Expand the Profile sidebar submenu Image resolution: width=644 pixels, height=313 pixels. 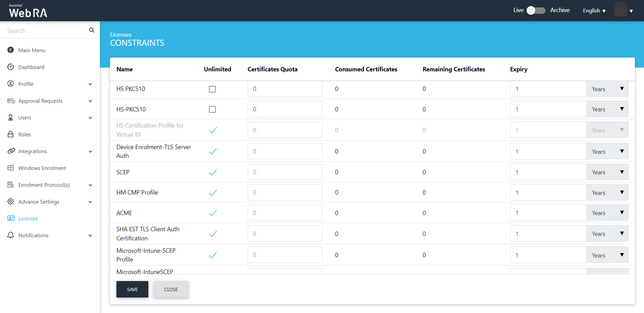(90, 84)
